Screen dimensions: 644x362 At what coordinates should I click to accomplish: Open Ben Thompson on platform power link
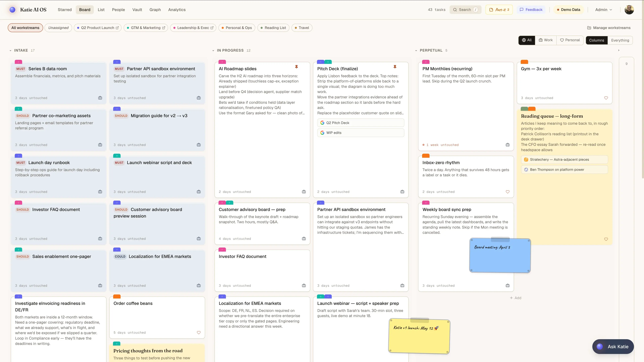click(565, 169)
